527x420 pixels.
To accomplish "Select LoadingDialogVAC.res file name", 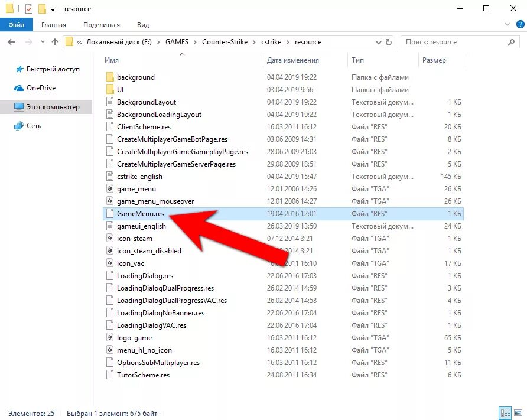I will pyautogui.click(x=151, y=325).
